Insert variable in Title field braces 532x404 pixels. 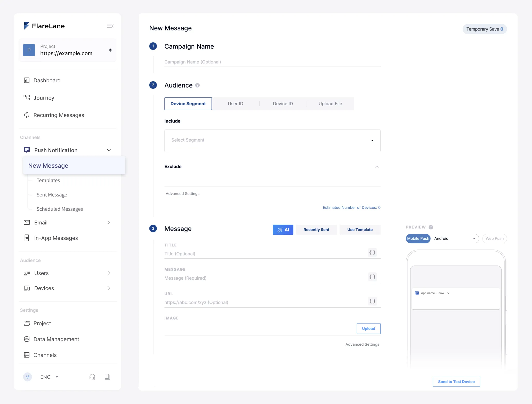tap(372, 253)
